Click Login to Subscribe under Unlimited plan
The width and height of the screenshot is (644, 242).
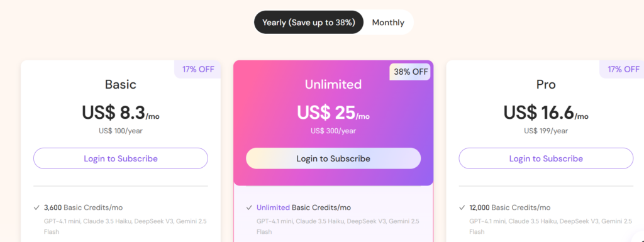(333, 158)
